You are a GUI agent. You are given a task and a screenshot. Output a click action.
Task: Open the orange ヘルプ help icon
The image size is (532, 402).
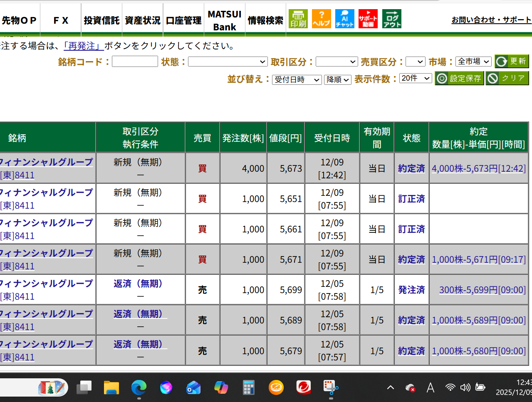click(321, 19)
